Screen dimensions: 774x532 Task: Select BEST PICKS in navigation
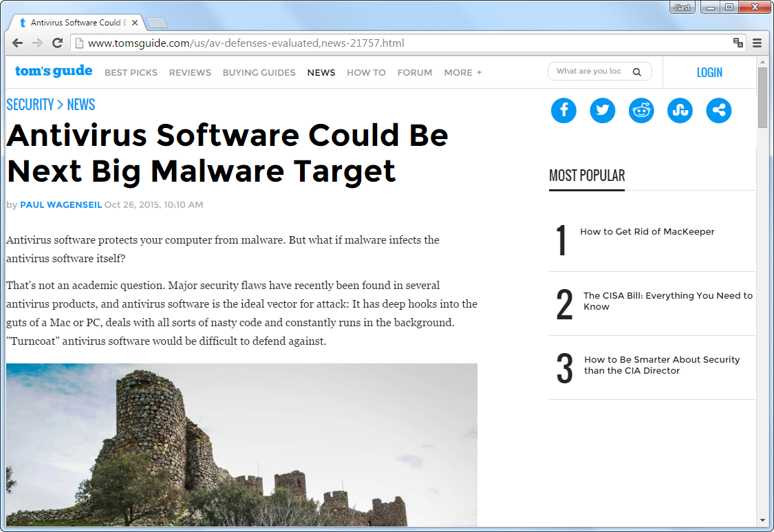(x=131, y=72)
